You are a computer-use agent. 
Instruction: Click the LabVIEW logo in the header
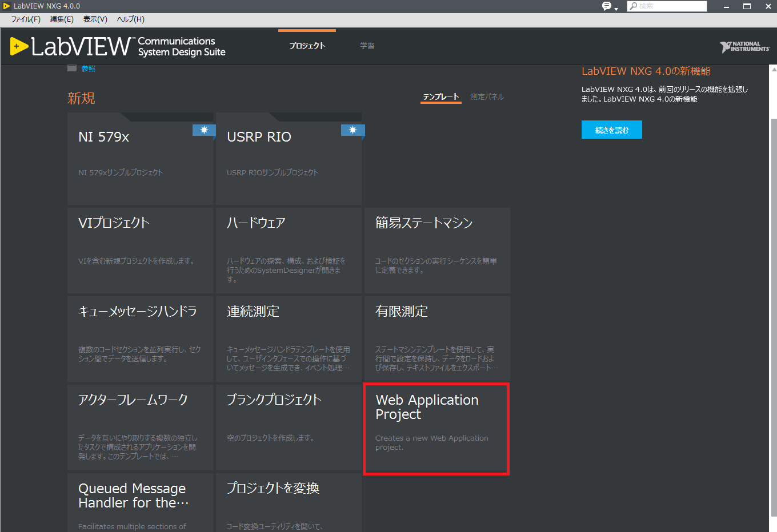pyautogui.click(x=70, y=46)
